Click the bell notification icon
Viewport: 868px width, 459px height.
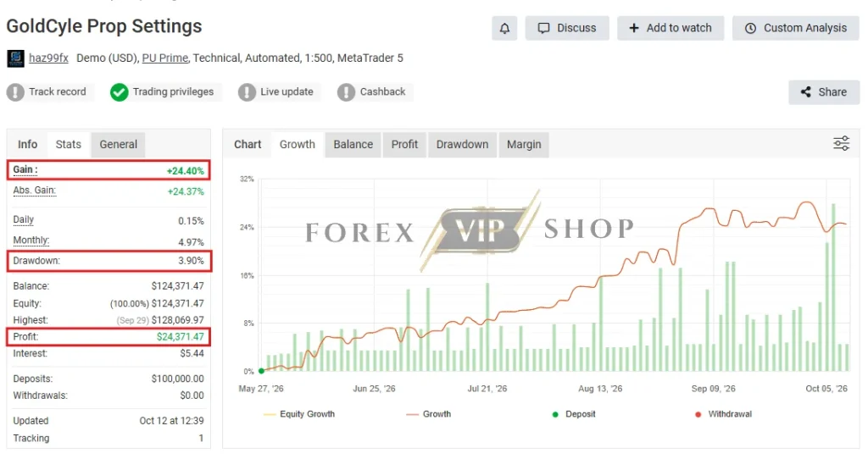tap(504, 28)
